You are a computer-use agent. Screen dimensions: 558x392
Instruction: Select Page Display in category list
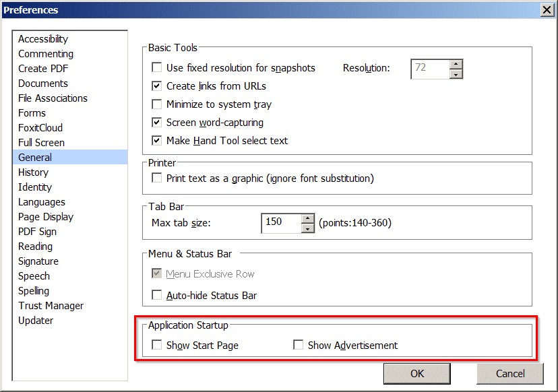coord(46,217)
